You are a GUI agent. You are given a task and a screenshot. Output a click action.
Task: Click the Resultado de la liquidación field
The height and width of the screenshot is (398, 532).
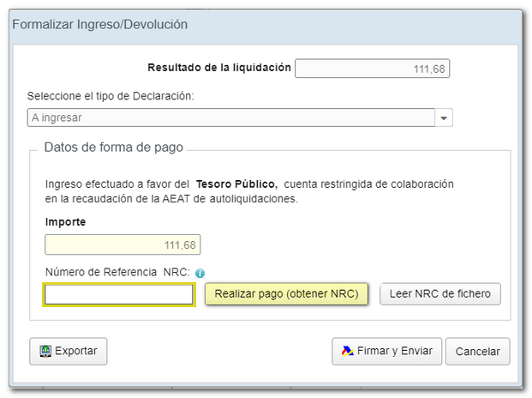point(372,69)
